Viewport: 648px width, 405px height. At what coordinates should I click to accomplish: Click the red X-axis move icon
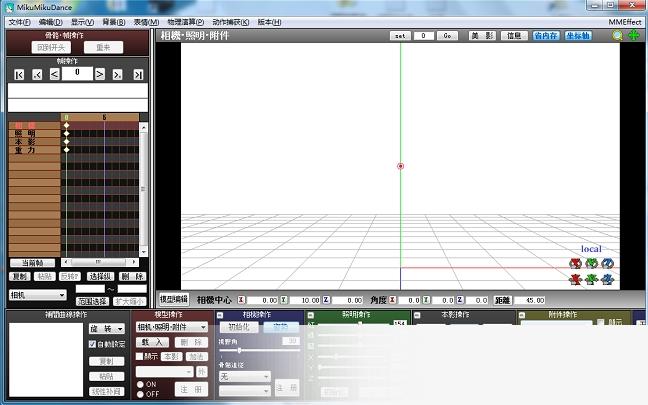pyautogui.click(x=575, y=279)
